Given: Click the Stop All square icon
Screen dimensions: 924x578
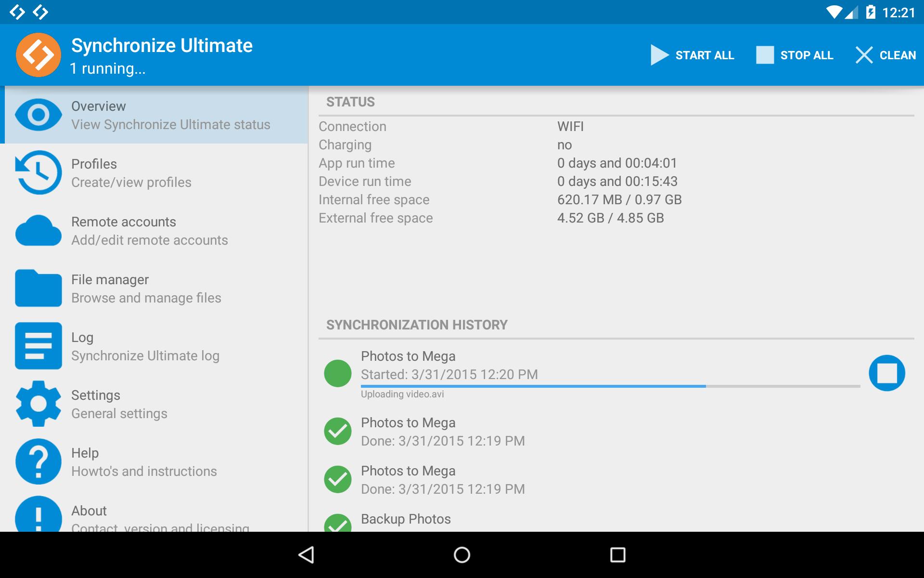Looking at the screenshot, I should [x=765, y=55].
